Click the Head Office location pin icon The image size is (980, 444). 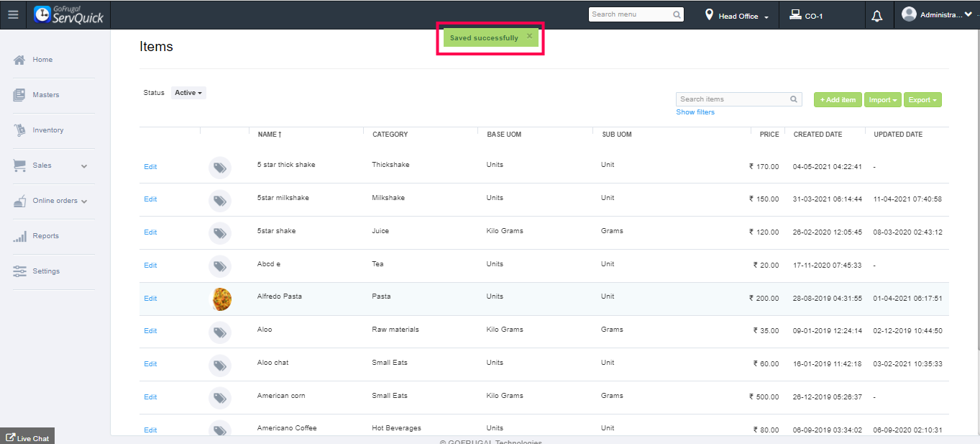point(709,14)
